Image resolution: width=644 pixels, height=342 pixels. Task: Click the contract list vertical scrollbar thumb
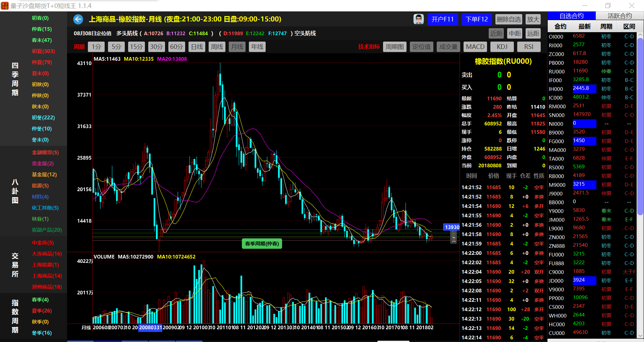(x=640, y=126)
